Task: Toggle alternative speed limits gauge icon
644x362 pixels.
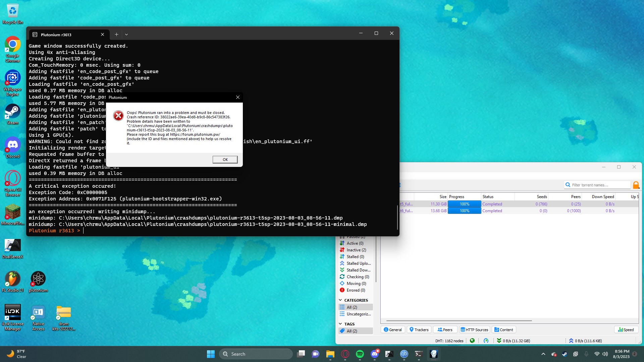Action: [486, 341]
